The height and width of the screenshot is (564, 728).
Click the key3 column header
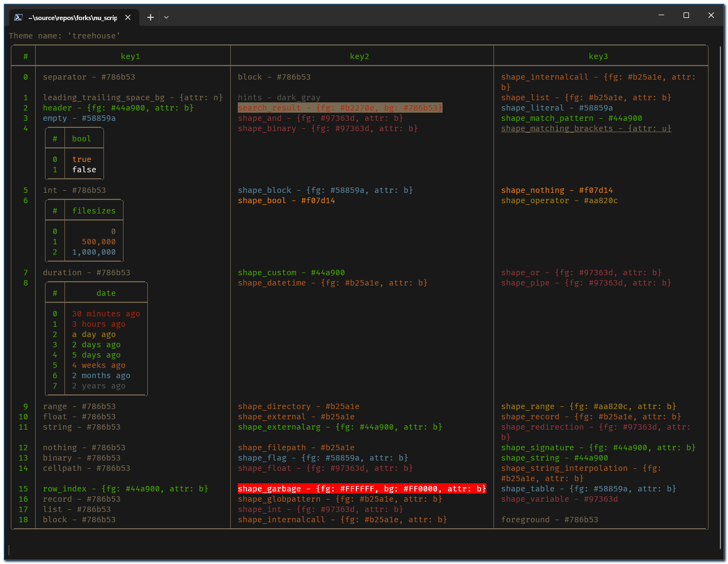[x=599, y=56]
